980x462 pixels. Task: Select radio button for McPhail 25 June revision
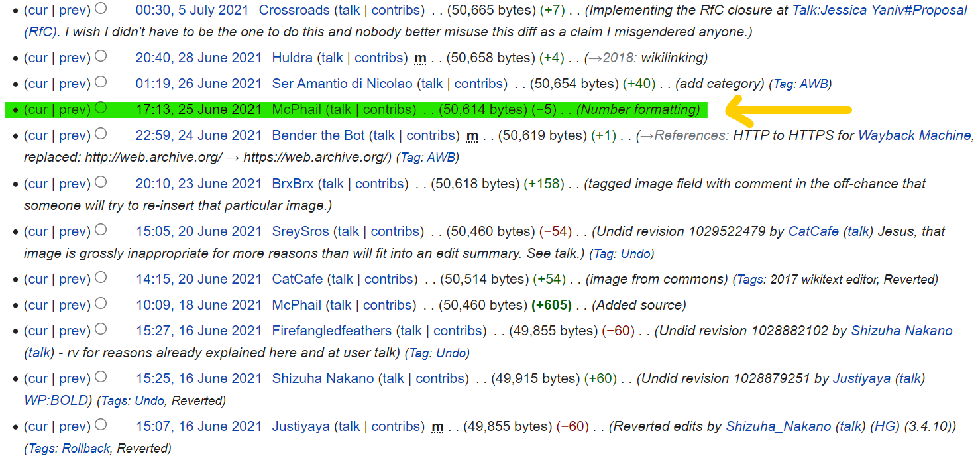pos(101,108)
